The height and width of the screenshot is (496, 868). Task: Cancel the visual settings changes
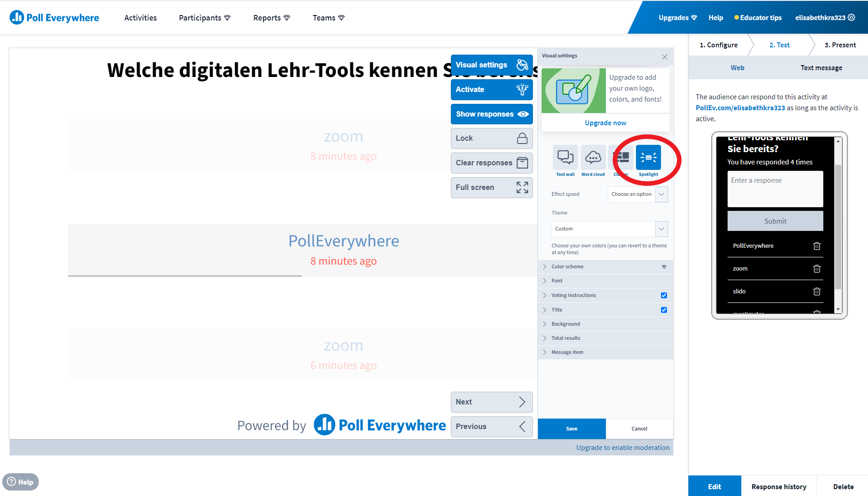tap(639, 429)
